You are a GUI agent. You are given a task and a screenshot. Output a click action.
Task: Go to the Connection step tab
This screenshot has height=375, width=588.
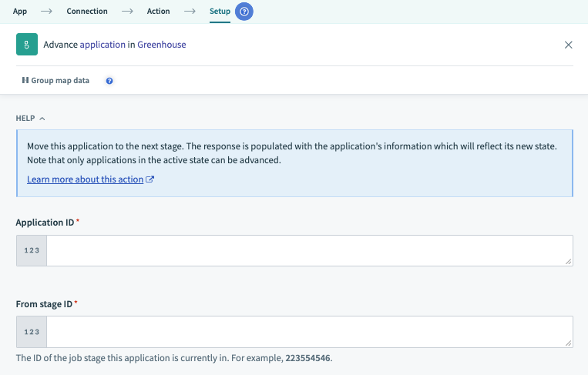coord(87,12)
